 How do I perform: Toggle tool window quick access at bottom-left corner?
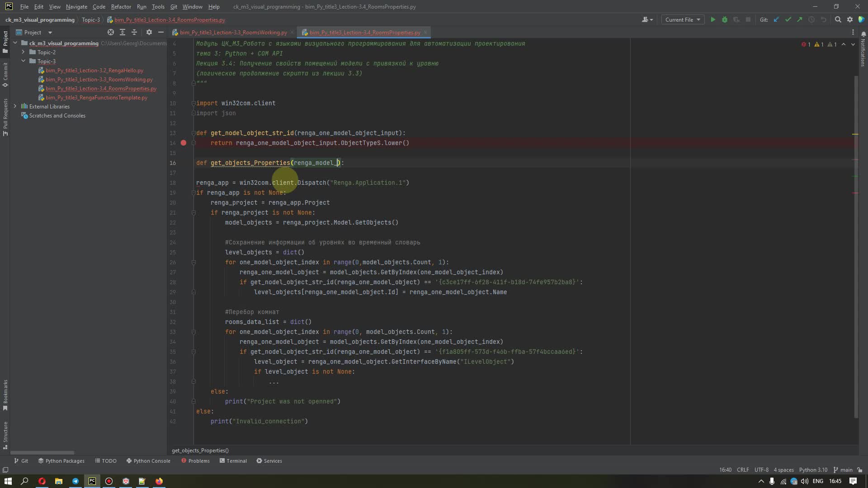tap(5, 470)
